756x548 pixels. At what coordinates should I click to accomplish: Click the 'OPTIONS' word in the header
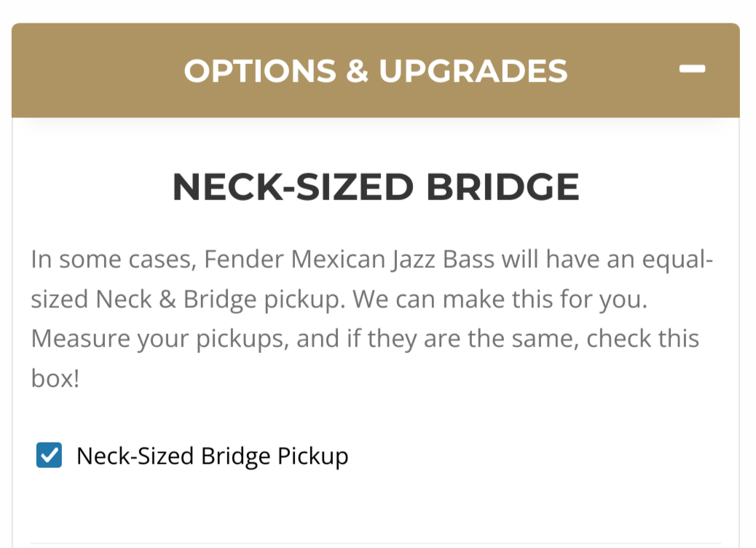click(x=260, y=71)
